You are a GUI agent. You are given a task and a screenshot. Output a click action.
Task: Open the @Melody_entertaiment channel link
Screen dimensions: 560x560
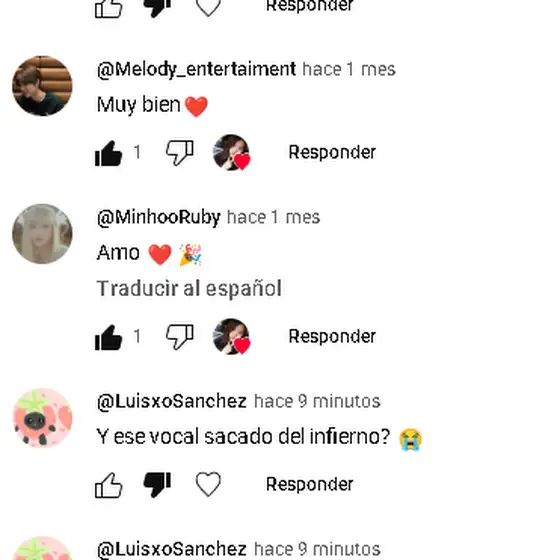(x=196, y=69)
